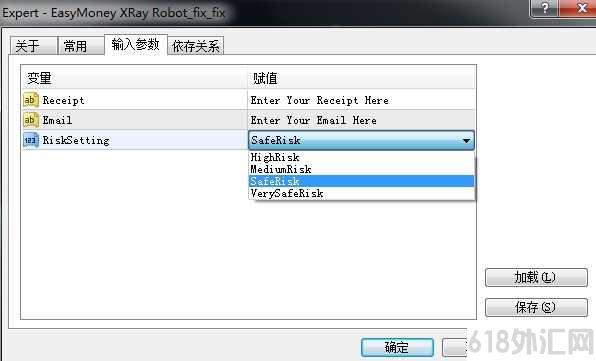Viewport: 596px width, 361px height.
Task: Collapse the RiskSetting dropdown arrow
Action: [466, 141]
